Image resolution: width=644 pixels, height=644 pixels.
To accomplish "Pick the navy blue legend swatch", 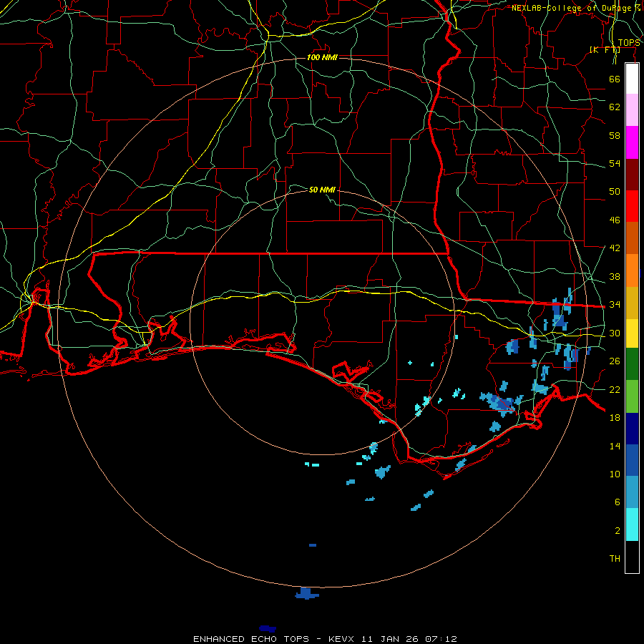I will click(x=632, y=429).
